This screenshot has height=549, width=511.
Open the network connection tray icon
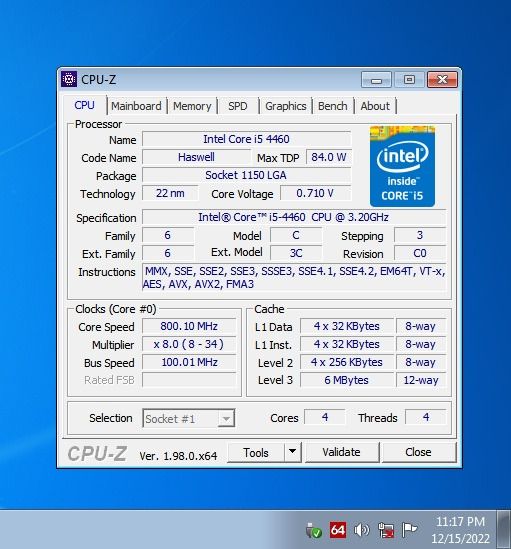pos(386,530)
